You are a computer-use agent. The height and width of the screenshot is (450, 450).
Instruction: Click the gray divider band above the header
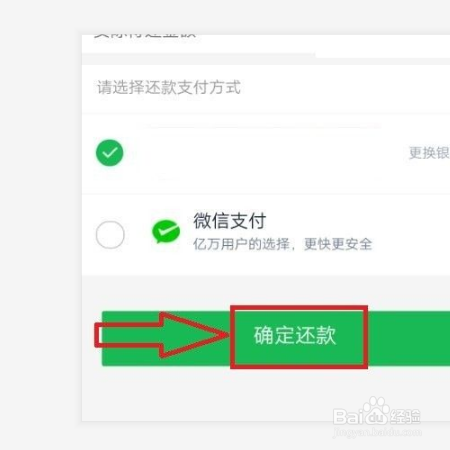[x=266, y=60]
